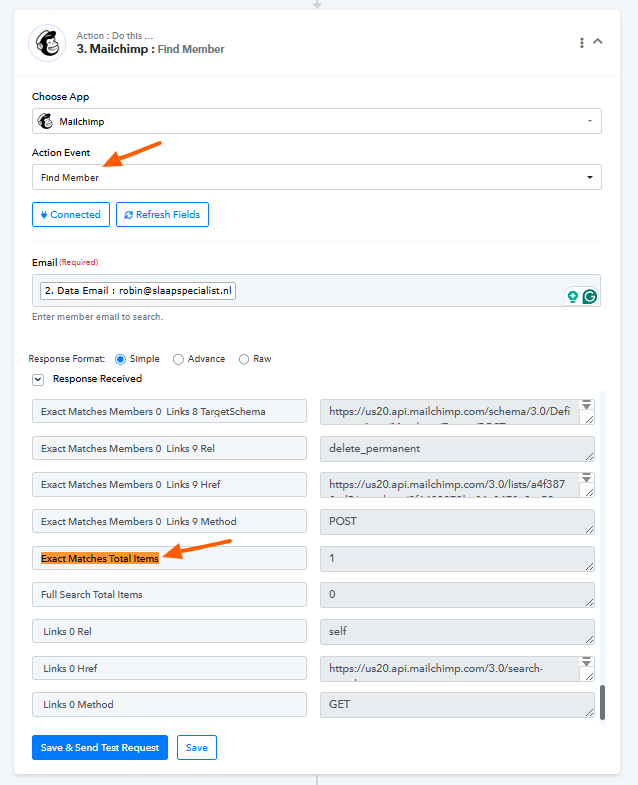Open the Choose App dropdown
The width and height of the screenshot is (638, 785).
[316, 121]
